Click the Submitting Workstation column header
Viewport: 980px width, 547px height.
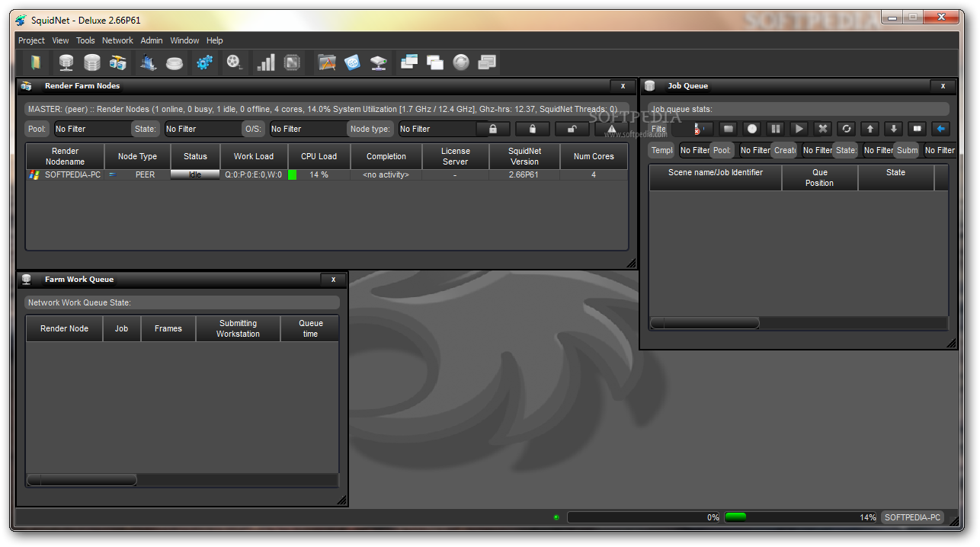tap(238, 328)
